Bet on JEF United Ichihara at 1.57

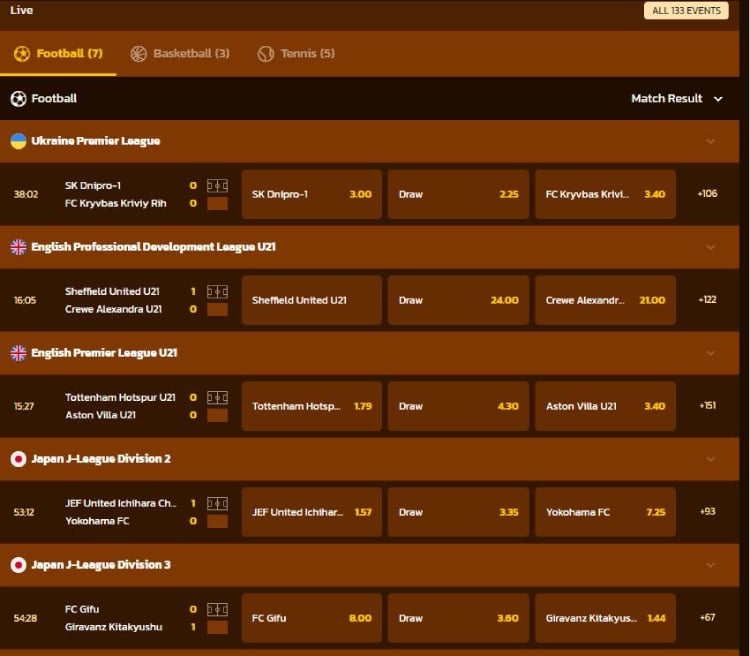point(312,512)
